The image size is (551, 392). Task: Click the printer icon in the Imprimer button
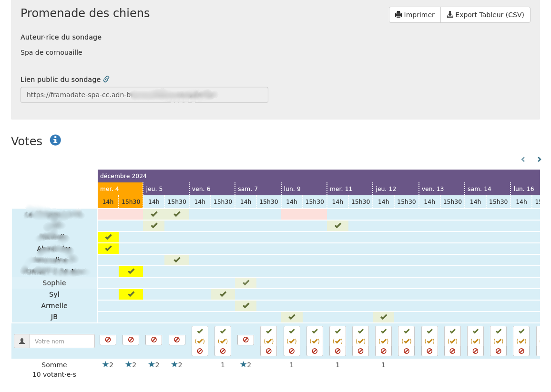398,15
